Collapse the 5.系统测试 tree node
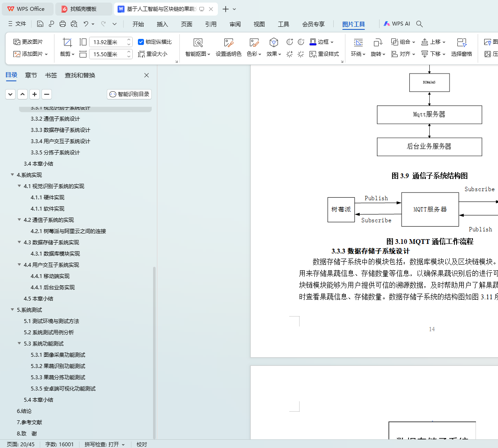Viewport: 498px width, 448px height. click(x=13, y=310)
